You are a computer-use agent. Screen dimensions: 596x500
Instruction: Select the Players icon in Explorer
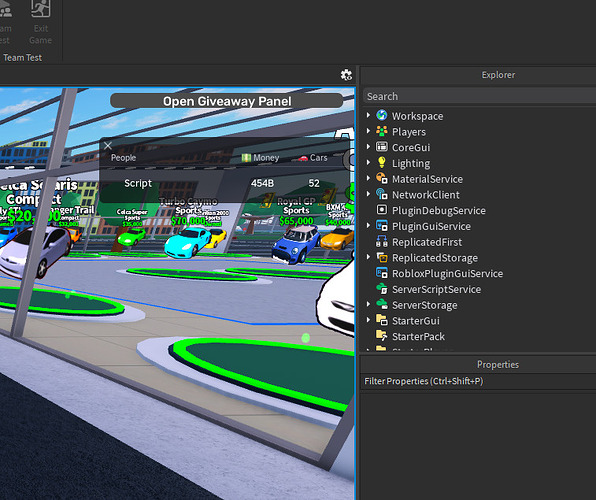382,131
